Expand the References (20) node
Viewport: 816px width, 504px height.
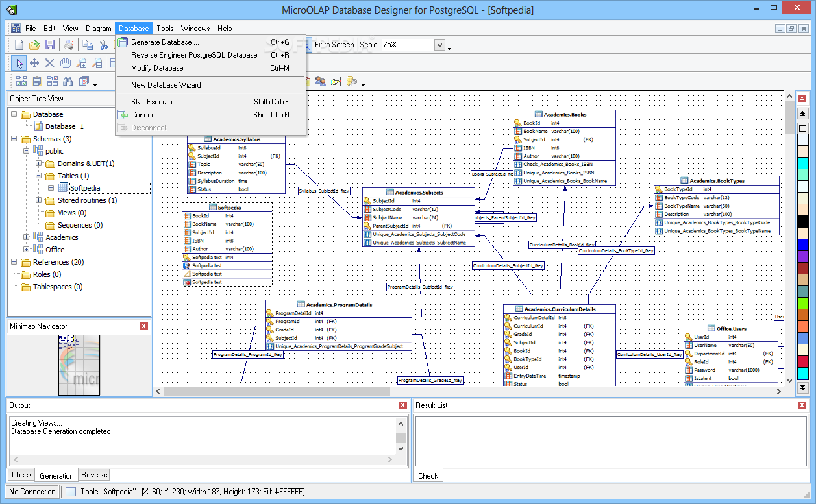pos(14,262)
